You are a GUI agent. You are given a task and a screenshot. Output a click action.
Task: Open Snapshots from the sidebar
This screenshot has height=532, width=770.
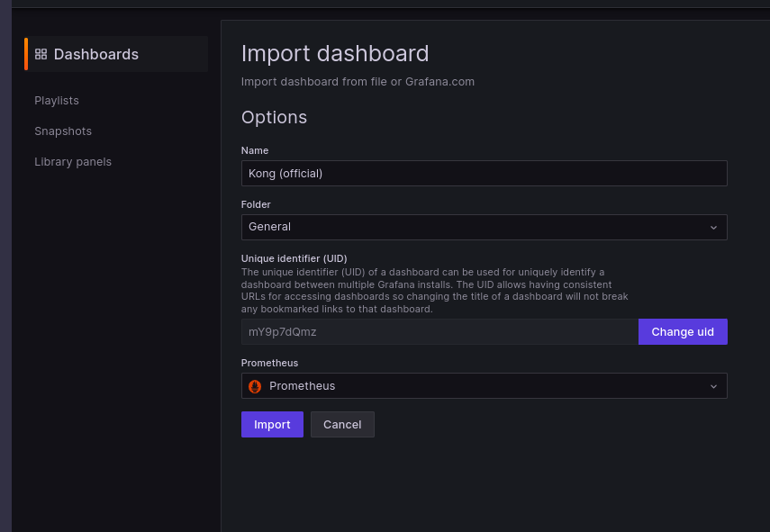click(x=63, y=131)
